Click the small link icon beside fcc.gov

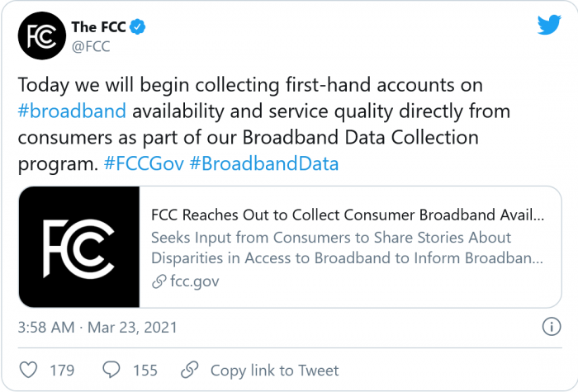(159, 281)
